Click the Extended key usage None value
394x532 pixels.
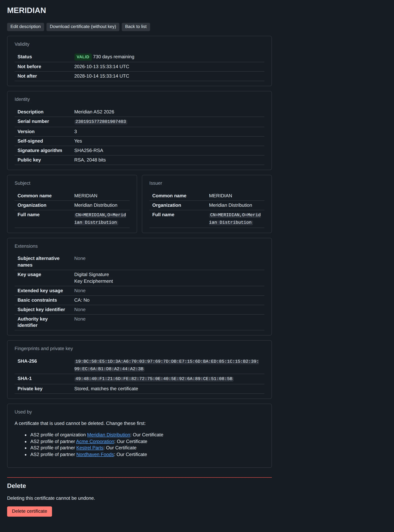click(80, 291)
